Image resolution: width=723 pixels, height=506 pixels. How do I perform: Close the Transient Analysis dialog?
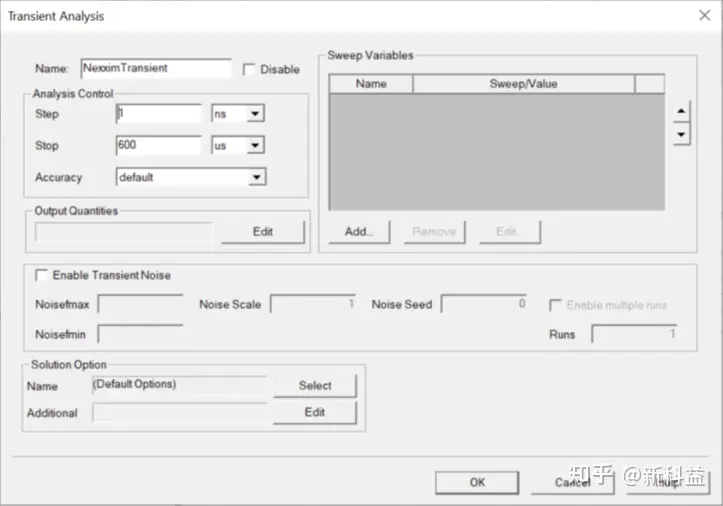[x=705, y=16]
